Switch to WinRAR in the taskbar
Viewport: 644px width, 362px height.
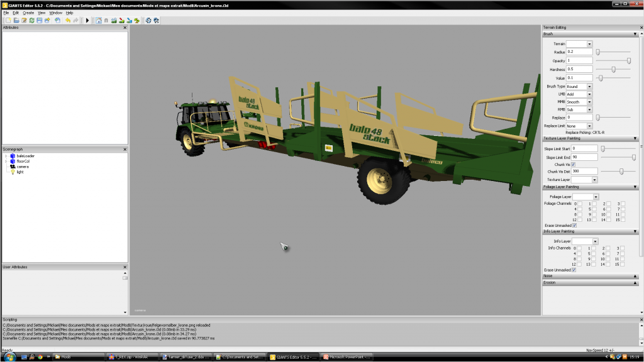coord(131,357)
